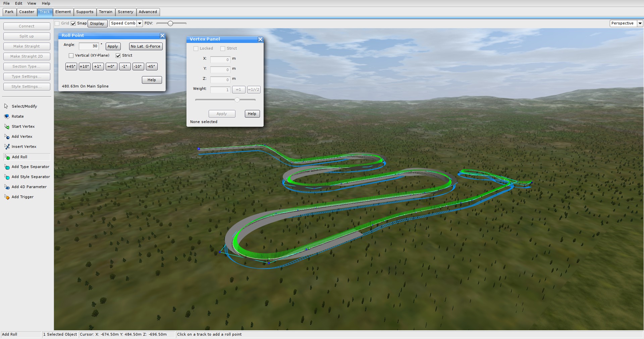Open the Edit menu
Screen dimensions: 644x339
tap(19, 3)
